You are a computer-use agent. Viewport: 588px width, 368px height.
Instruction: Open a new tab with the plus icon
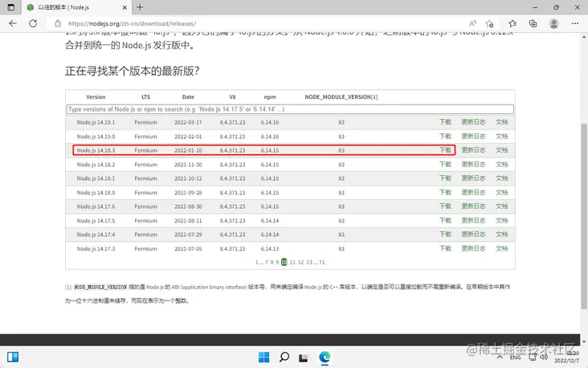point(140,7)
